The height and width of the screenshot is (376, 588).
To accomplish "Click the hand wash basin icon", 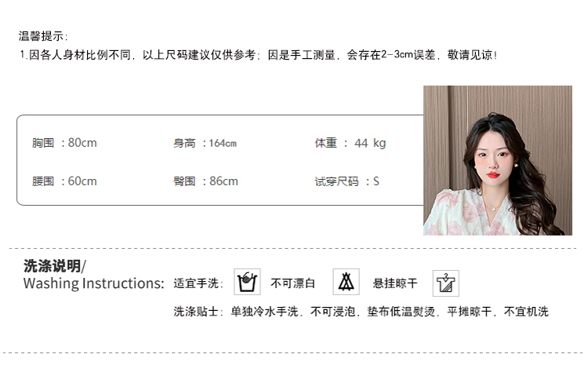I will pyautogui.click(x=247, y=282).
